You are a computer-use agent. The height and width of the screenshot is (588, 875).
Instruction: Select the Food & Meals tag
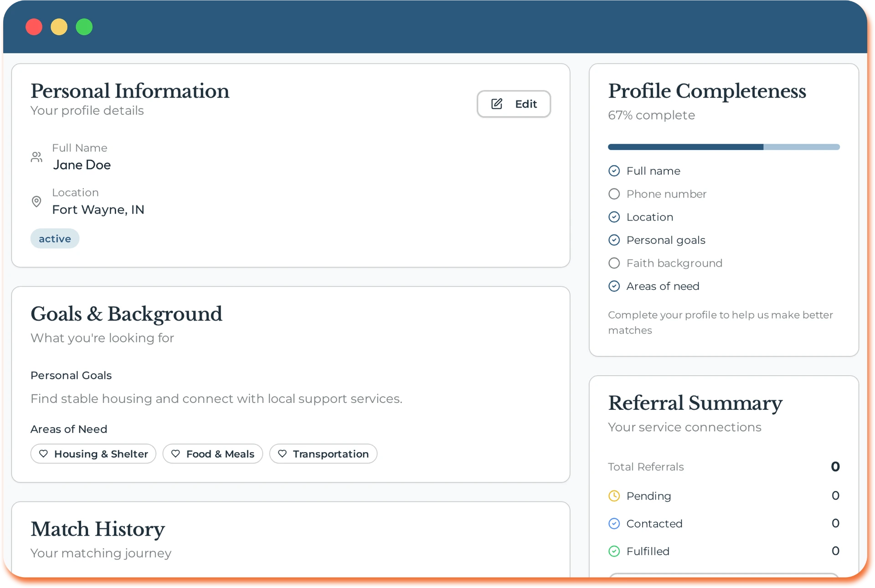(213, 454)
